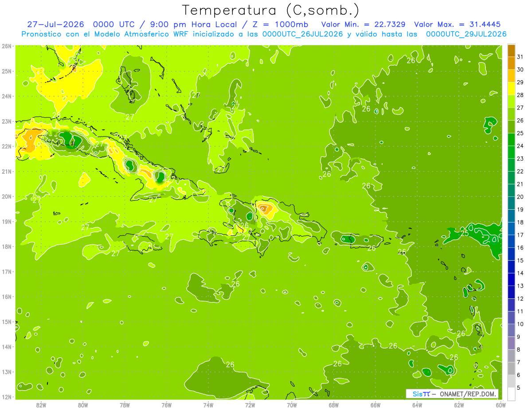Click the "0000UTC_29JUL2026" valid-until time
532x411 pixels.
pyautogui.click(x=466, y=34)
